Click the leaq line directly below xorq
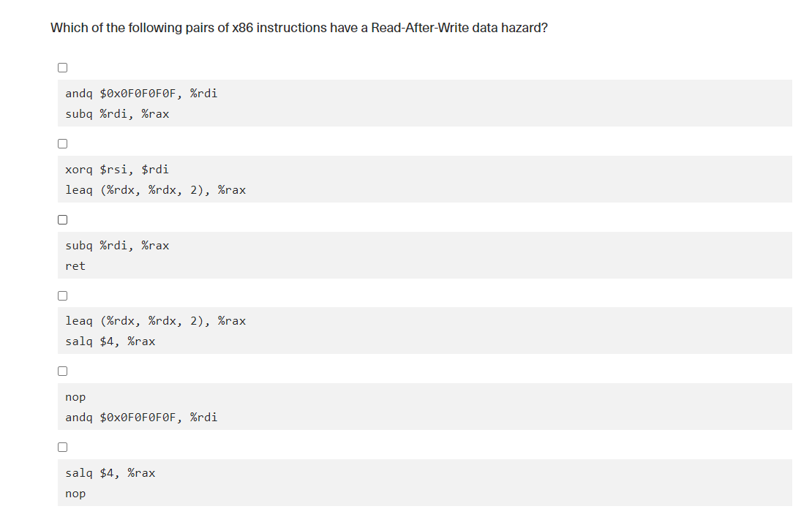Image resolution: width=812 pixels, height=517 pixels. pos(155,190)
